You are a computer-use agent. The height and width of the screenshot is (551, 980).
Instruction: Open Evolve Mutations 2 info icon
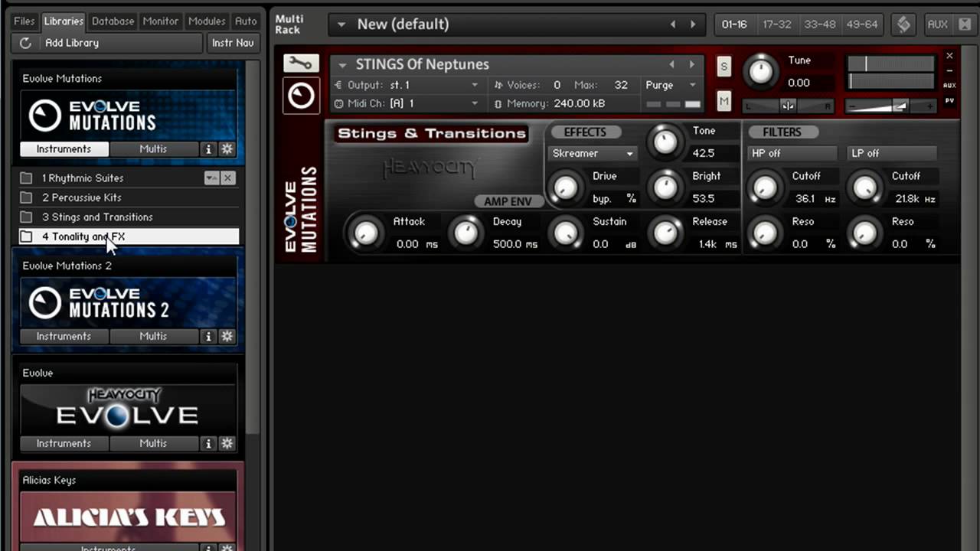[x=208, y=336]
